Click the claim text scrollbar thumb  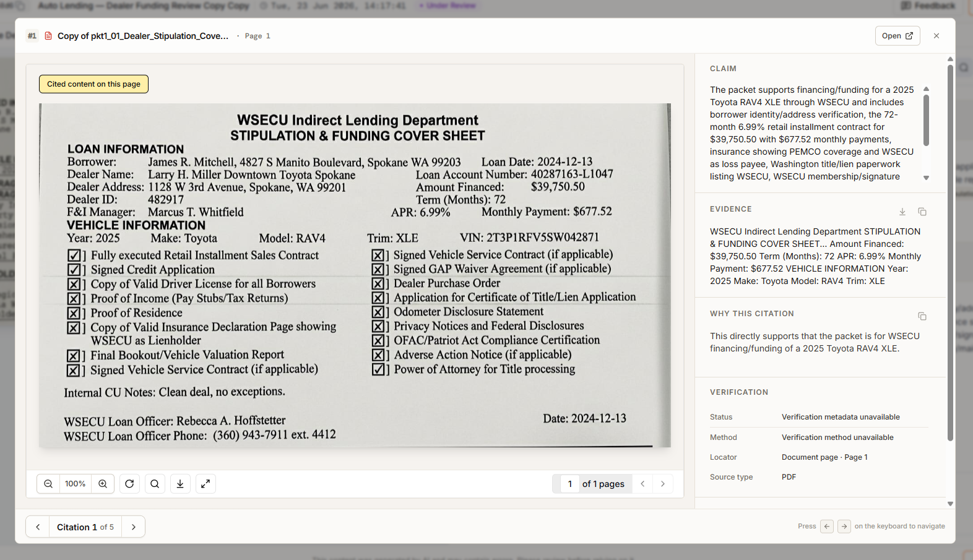[x=927, y=121]
